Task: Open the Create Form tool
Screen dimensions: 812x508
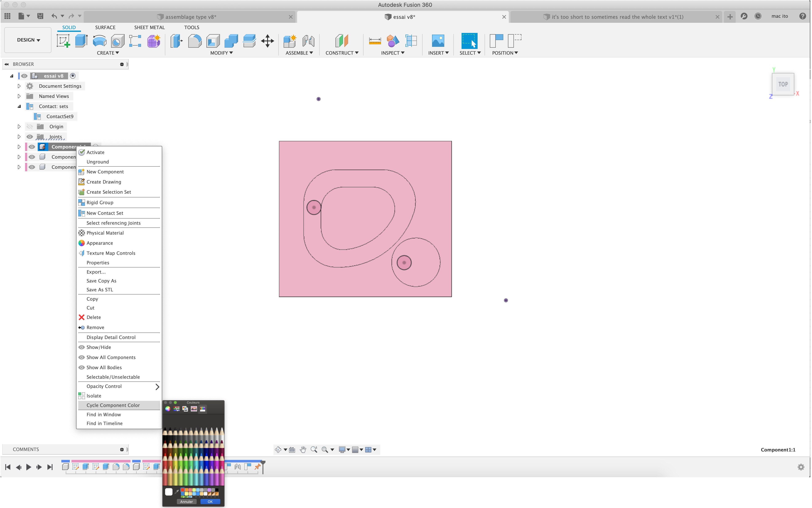Action: 154,41
